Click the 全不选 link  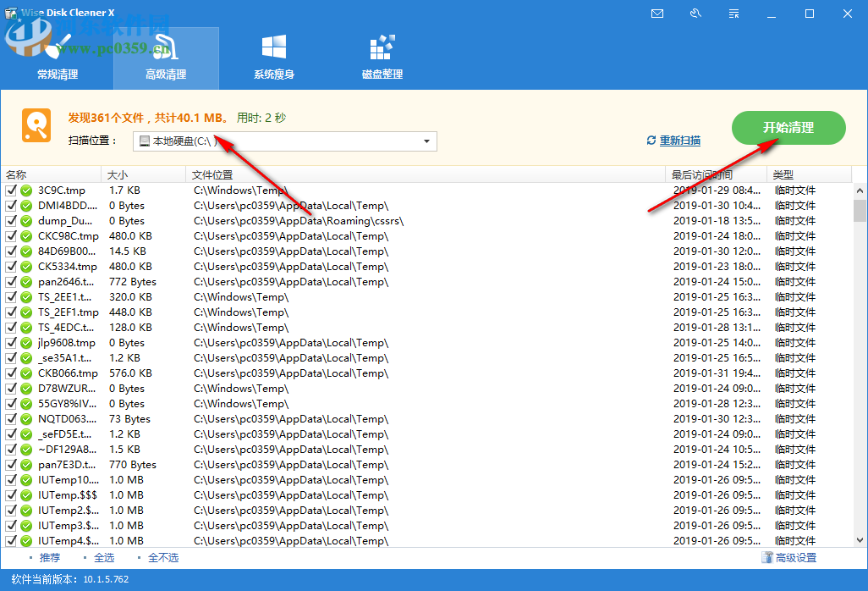163,558
